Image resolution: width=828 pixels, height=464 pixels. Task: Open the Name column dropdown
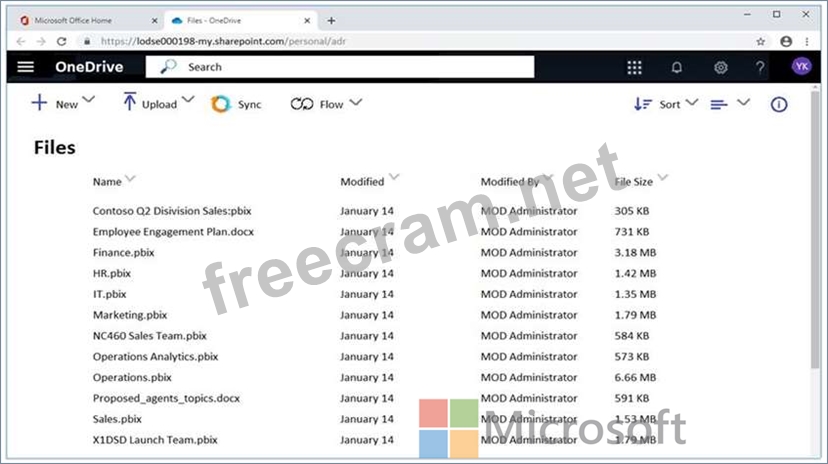(130, 179)
